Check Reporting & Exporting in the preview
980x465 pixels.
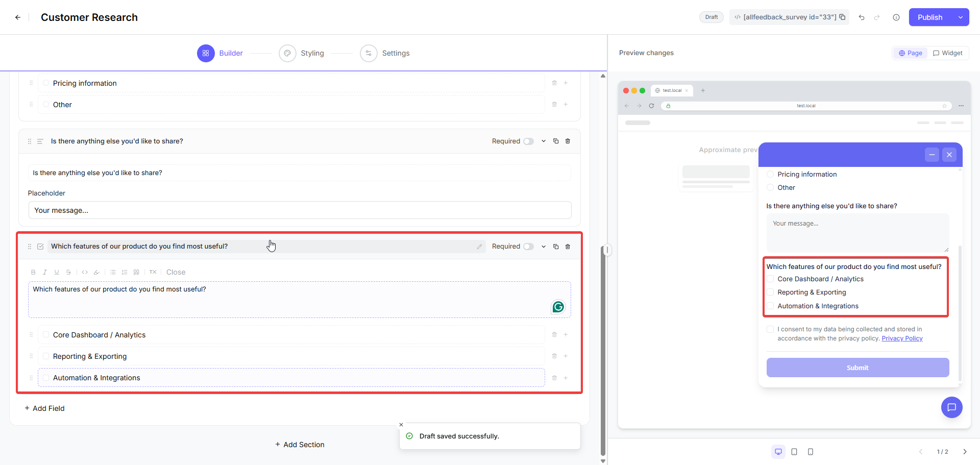(x=770, y=292)
